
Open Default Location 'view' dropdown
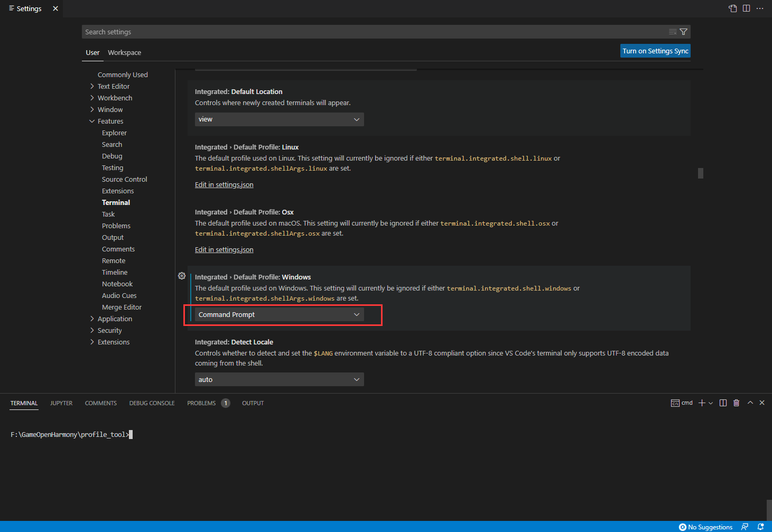[x=279, y=119]
